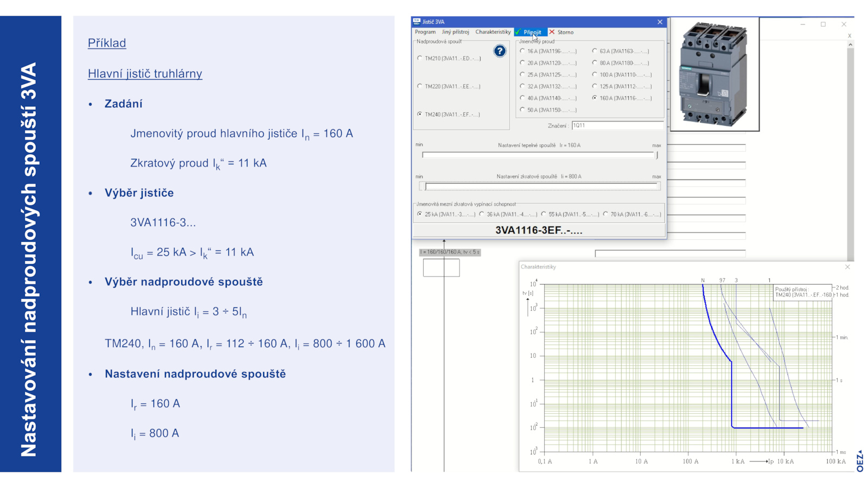Choose 25 A rated current
Screen dimensions: 868x488
click(x=548, y=75)
